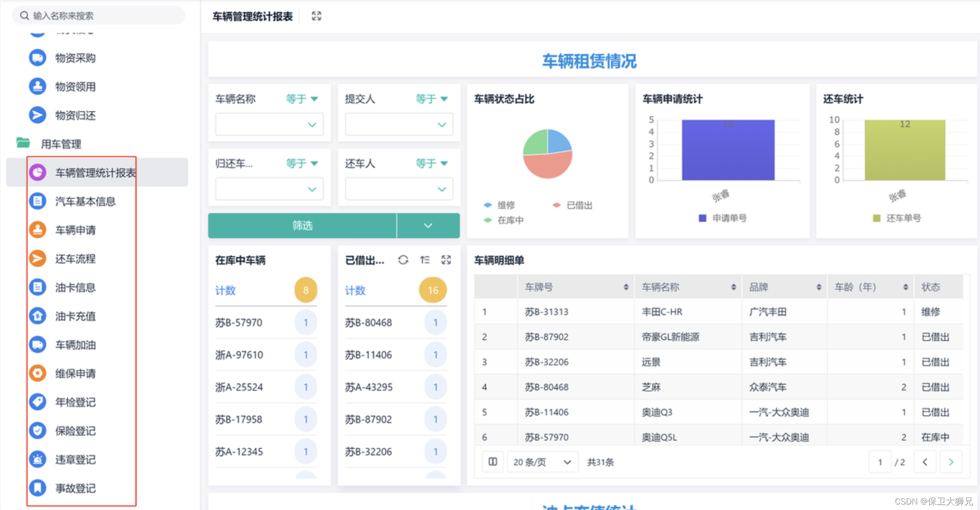The width and height of the screenshot is (980, 510).
Task: Click column settings icon in table footer
Action: (493, 462)
